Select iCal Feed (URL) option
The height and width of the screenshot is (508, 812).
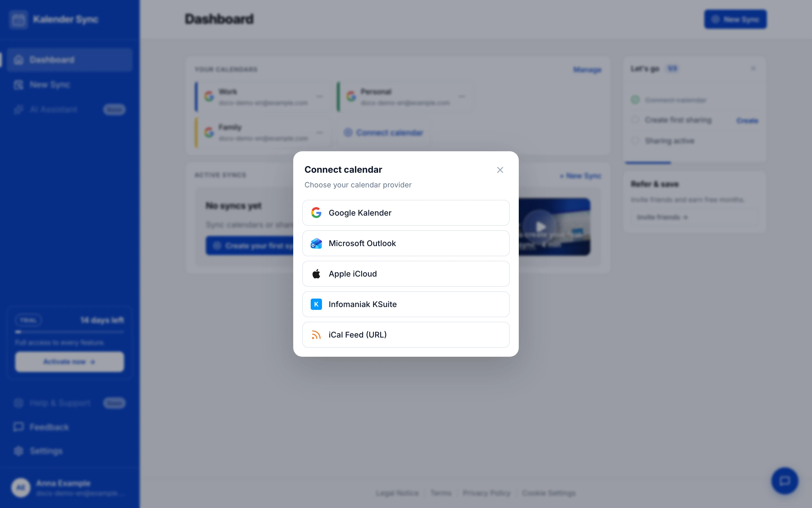pos(406,335)
